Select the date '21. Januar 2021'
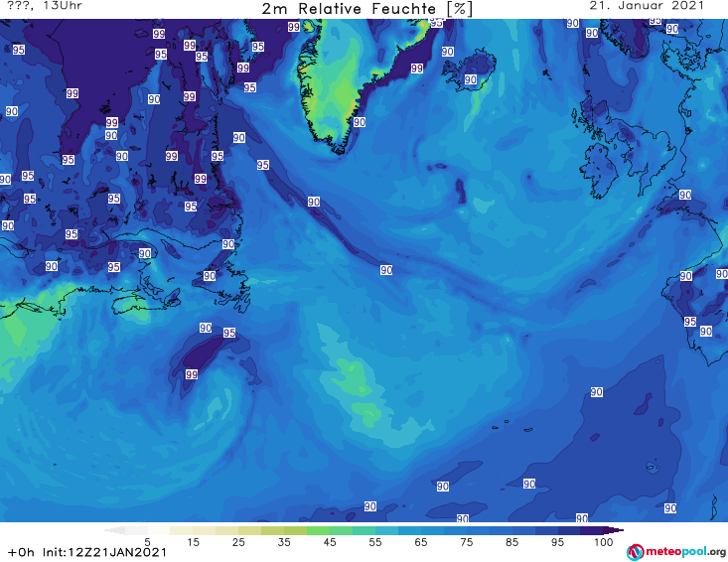This screenshot has height=562, width=728. [647, 6]
